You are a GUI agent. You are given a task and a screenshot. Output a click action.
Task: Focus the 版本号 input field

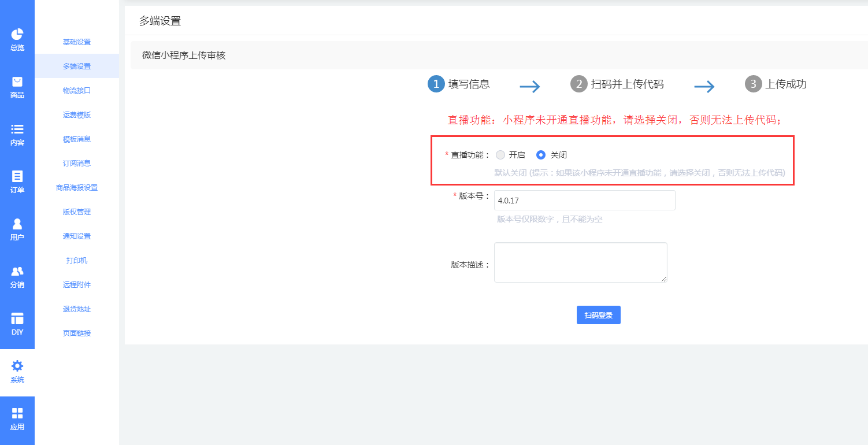click(585, 201)
